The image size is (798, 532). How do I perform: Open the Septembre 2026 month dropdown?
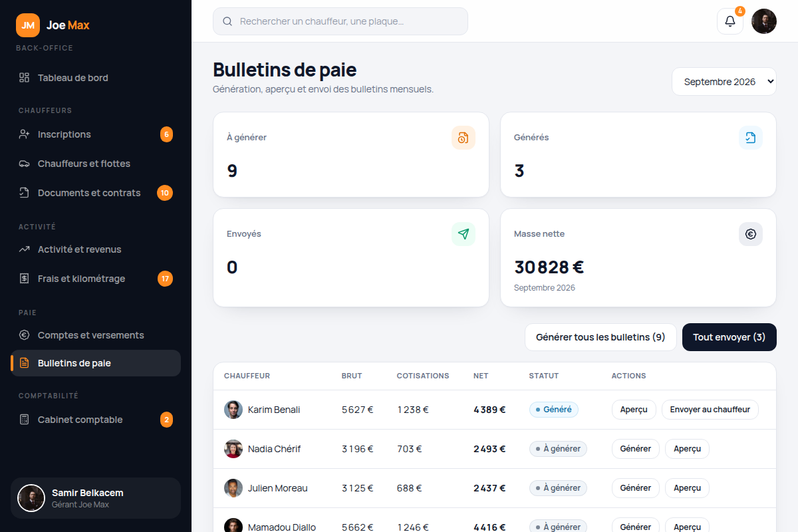coord(724,82)
